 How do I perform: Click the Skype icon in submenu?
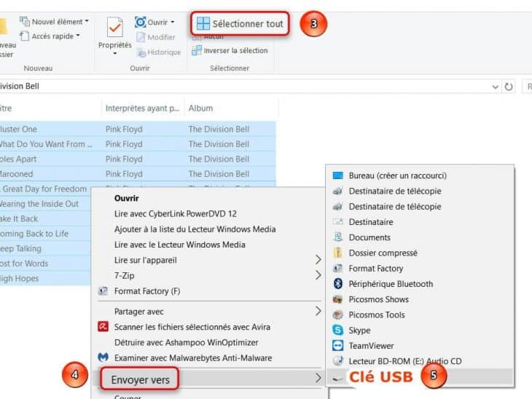tap(338, 330)
